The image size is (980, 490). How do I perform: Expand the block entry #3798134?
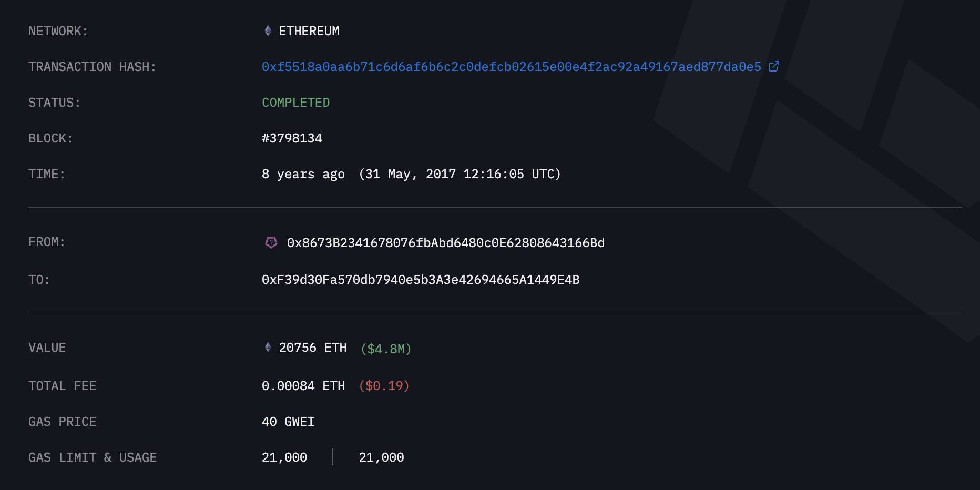pos(292,138)
